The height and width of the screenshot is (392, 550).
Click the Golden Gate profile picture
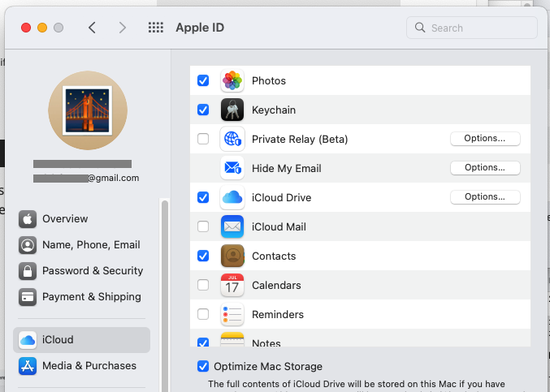point(88,110)
